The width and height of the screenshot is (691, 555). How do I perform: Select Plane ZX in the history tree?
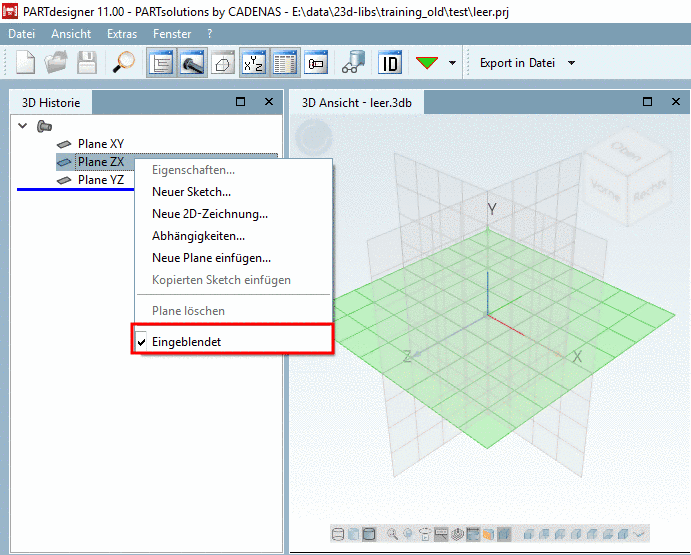click(x=101, y=162)
